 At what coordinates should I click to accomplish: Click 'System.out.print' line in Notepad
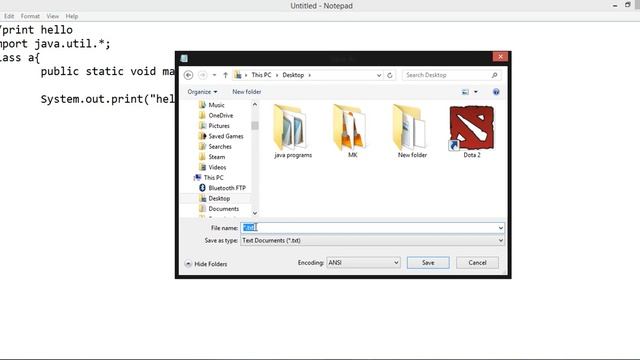click(x=108, y=99)
